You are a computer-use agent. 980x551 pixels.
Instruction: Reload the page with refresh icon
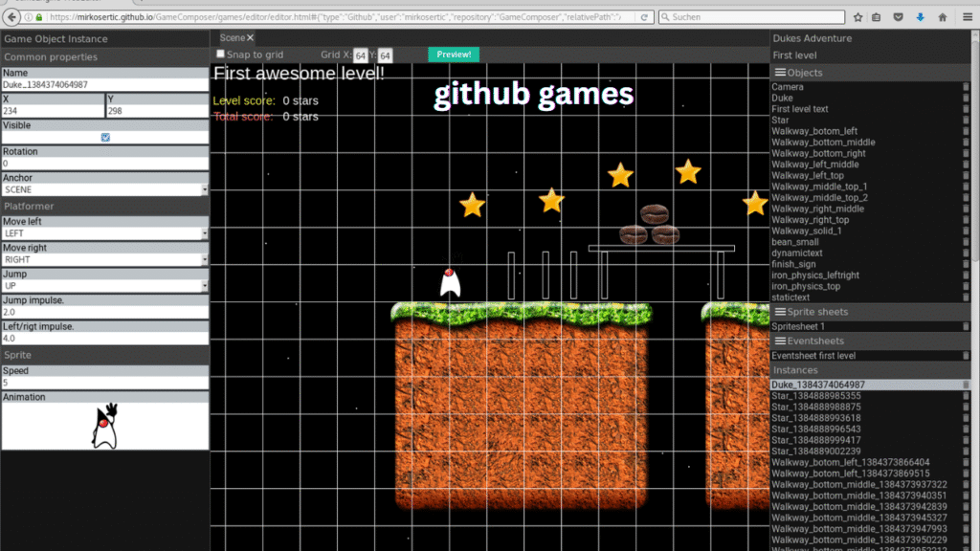(x=644, y=17)
